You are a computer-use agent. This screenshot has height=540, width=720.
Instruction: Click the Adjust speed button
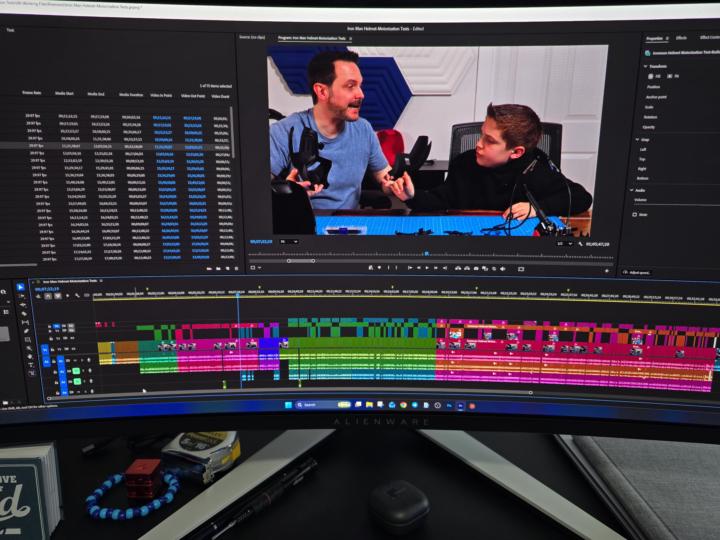tap(637, 272)
